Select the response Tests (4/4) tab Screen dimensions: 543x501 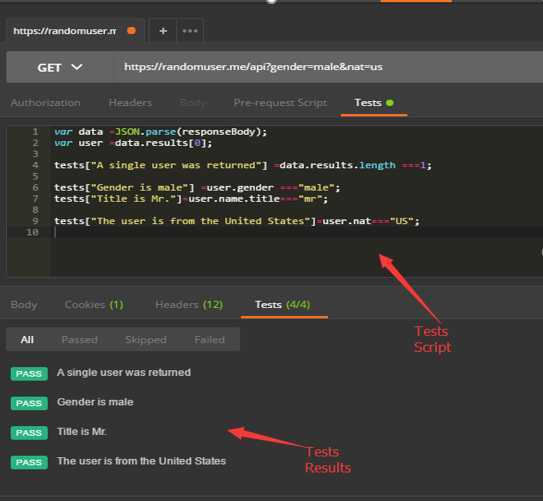pos(283,305)
